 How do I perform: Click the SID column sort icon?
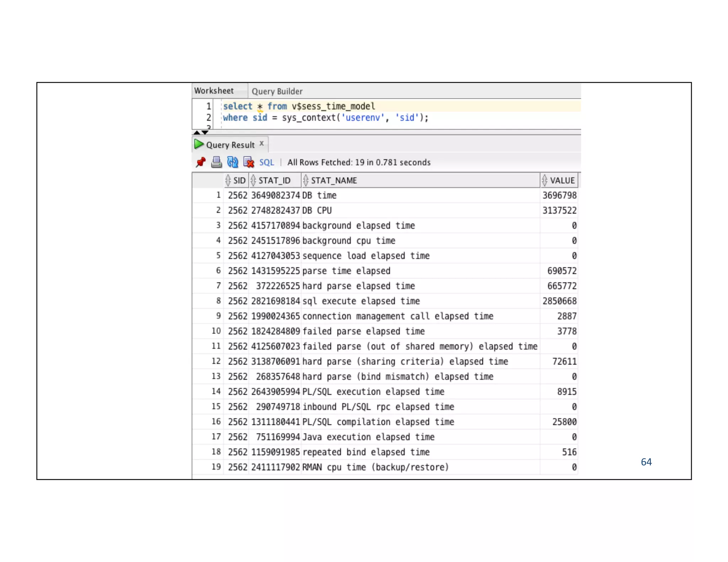click(228, 180)
